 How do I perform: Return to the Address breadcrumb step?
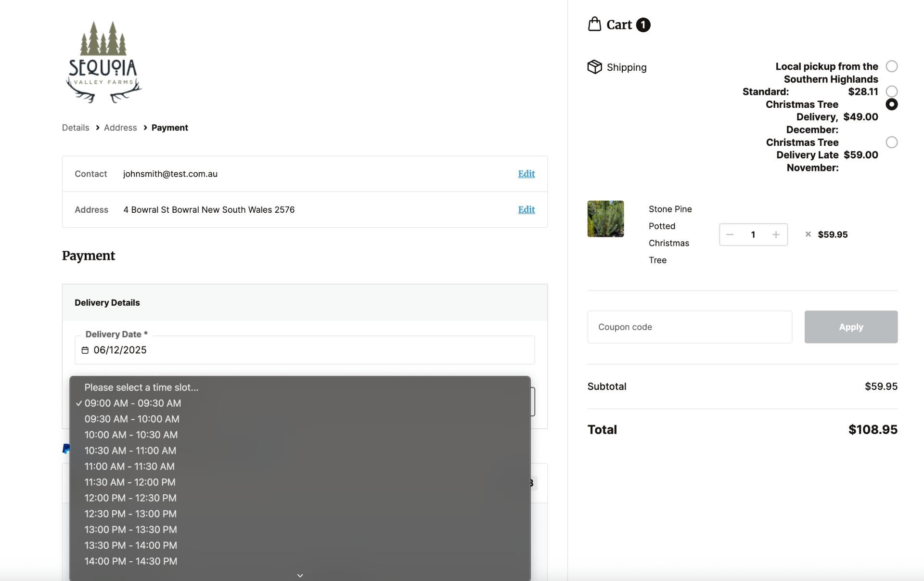(x=120, y=128)
